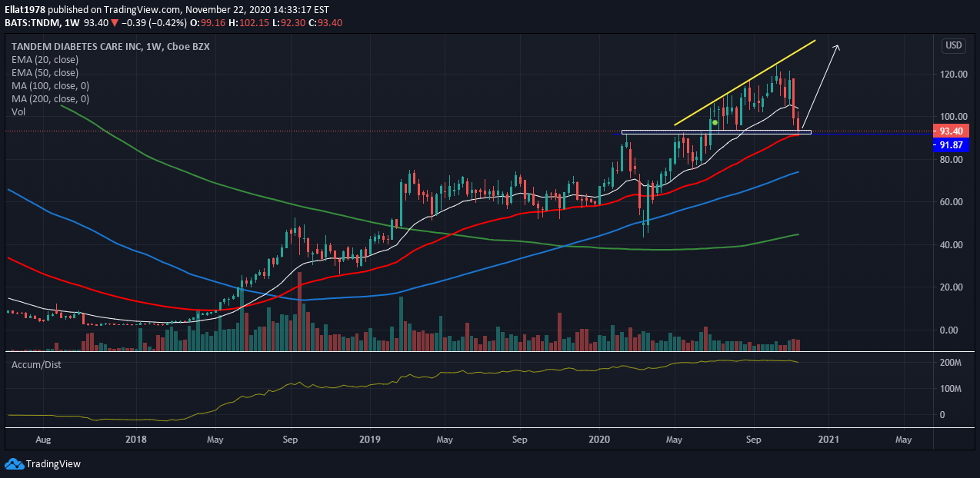This screenshot has width=980, height=478.
Task: Click the 60.00 price axis label
Action: click(x=952, y=202)
